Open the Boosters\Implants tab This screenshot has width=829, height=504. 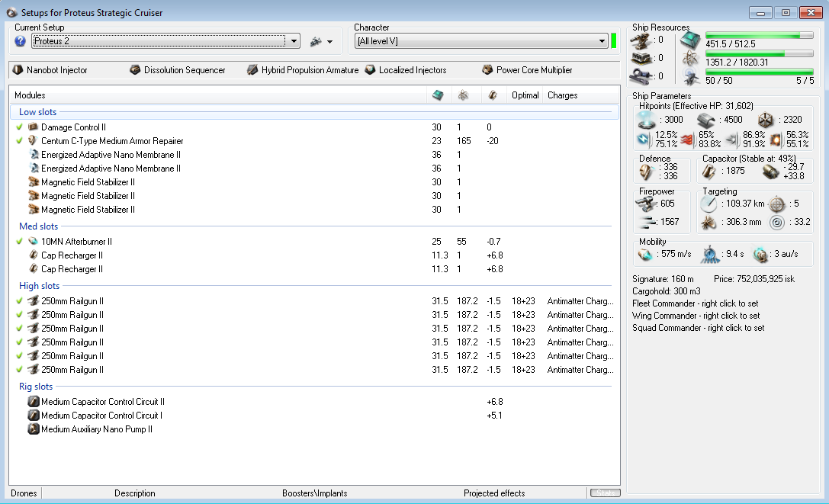click(x=314, y=493)
